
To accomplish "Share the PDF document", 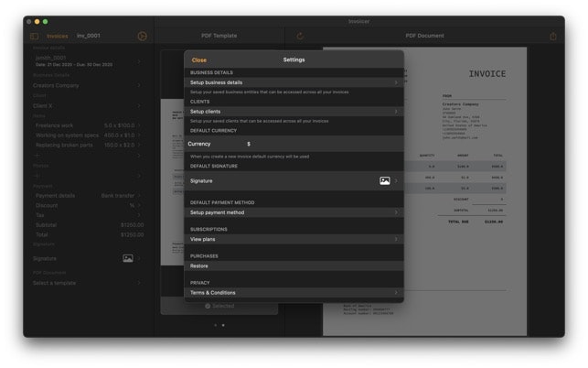I will (x=552, y=36).
